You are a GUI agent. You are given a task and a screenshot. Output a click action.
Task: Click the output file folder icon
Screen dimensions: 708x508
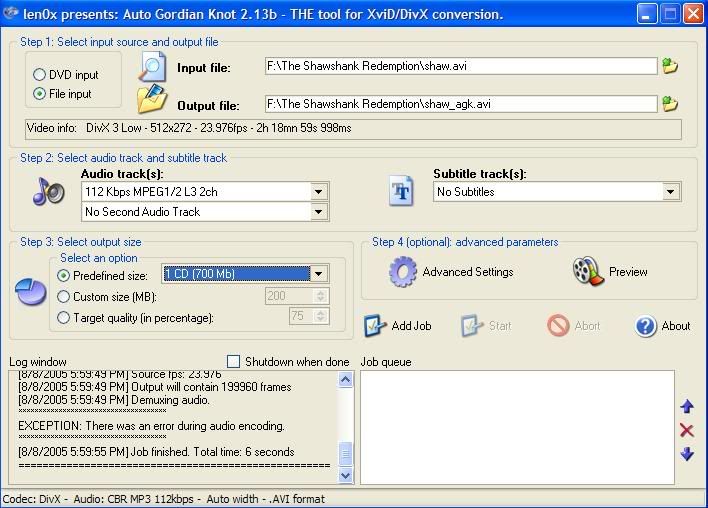[x=152, y=99]
